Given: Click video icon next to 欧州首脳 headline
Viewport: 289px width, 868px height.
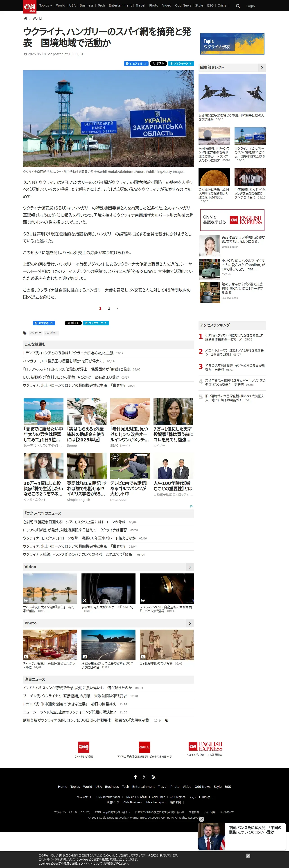Looking at the screenshot, I should [167, 720].
